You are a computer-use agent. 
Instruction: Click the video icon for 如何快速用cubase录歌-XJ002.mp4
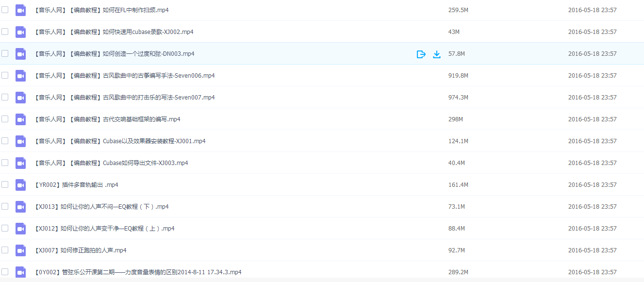pyautogui.click(x=20, y=32)
